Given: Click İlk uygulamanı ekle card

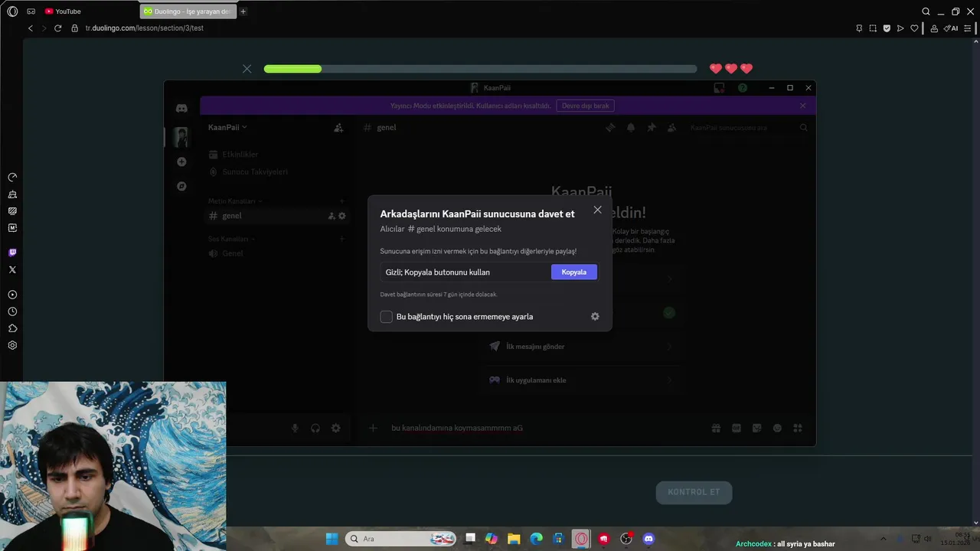Looking at the screenshot, I should (x=581, y=380).
